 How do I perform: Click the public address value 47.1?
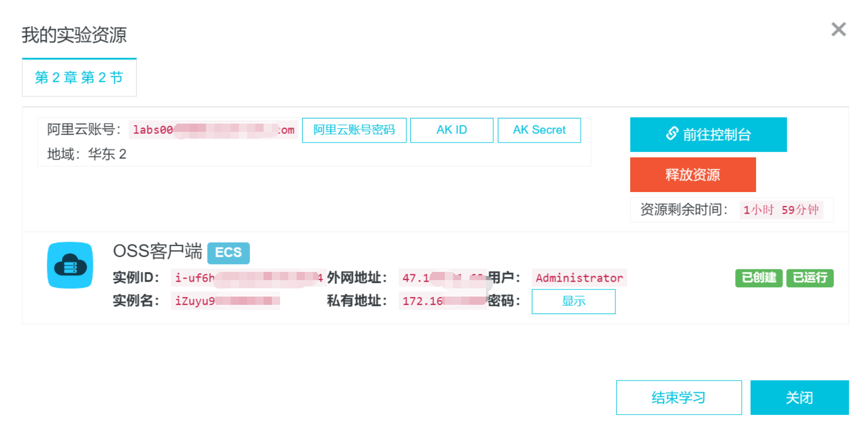(443, 278)
